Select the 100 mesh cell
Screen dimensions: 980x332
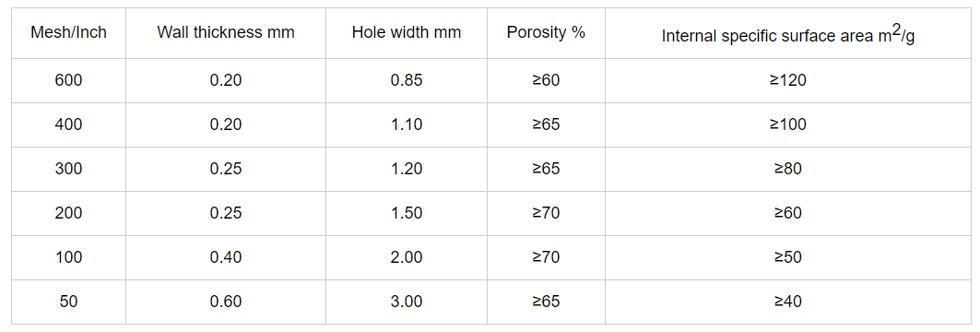point(69,257)
